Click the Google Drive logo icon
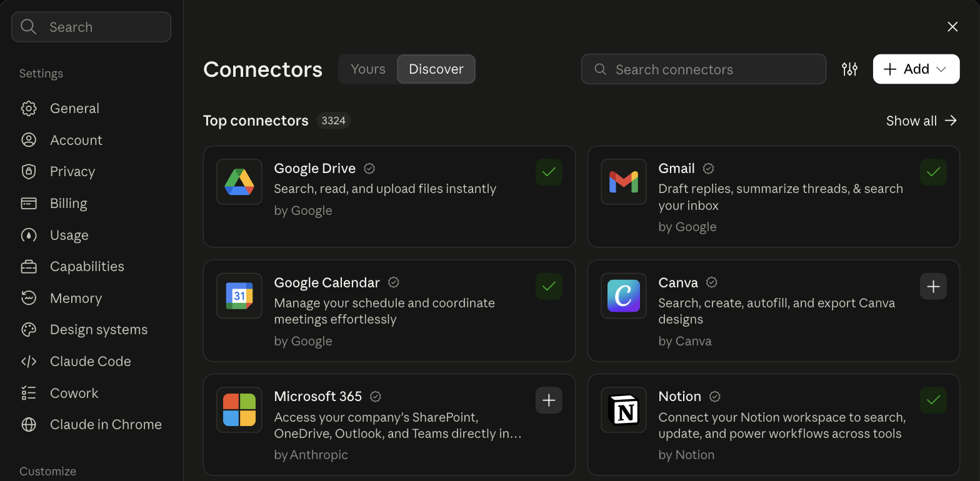980x481 pixels. coord(239,182)
